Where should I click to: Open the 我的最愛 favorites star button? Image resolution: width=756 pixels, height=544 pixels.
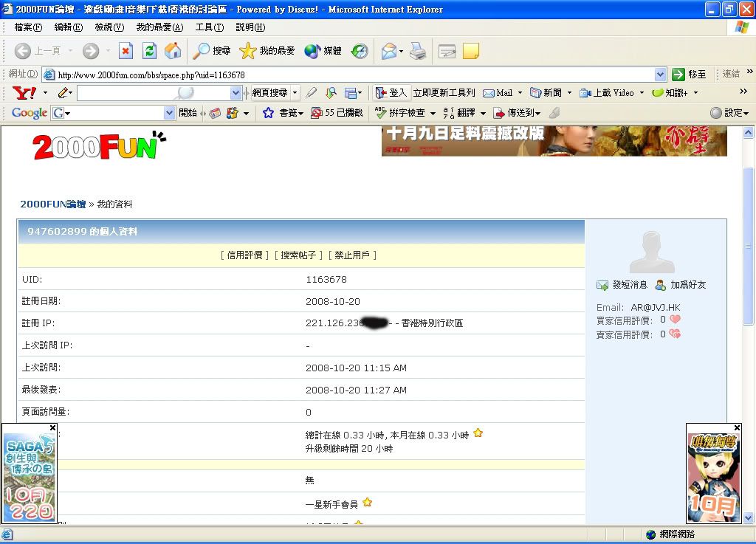point(267,51)
